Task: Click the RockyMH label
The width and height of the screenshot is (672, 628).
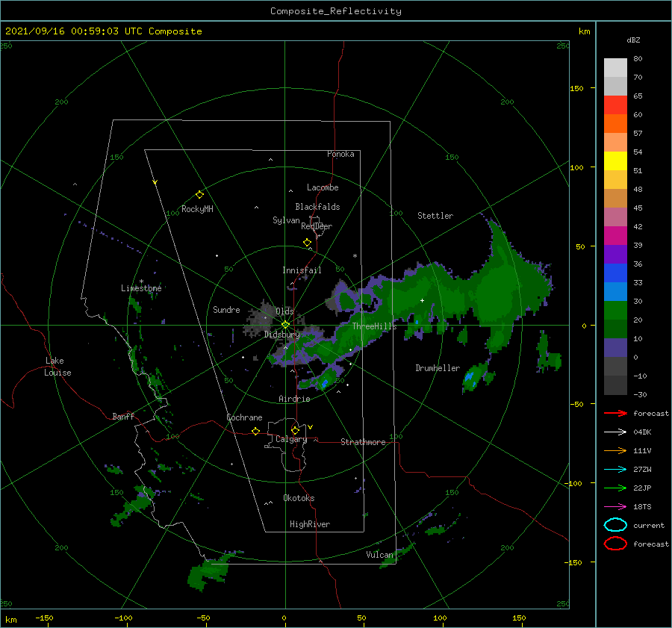Action: pos(197,209)
